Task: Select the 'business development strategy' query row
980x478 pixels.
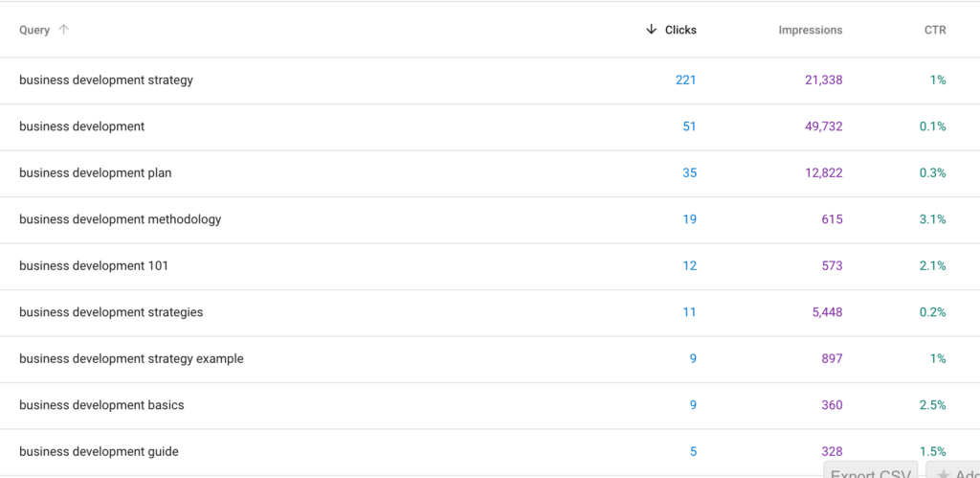Action: (x=106, y=80)
